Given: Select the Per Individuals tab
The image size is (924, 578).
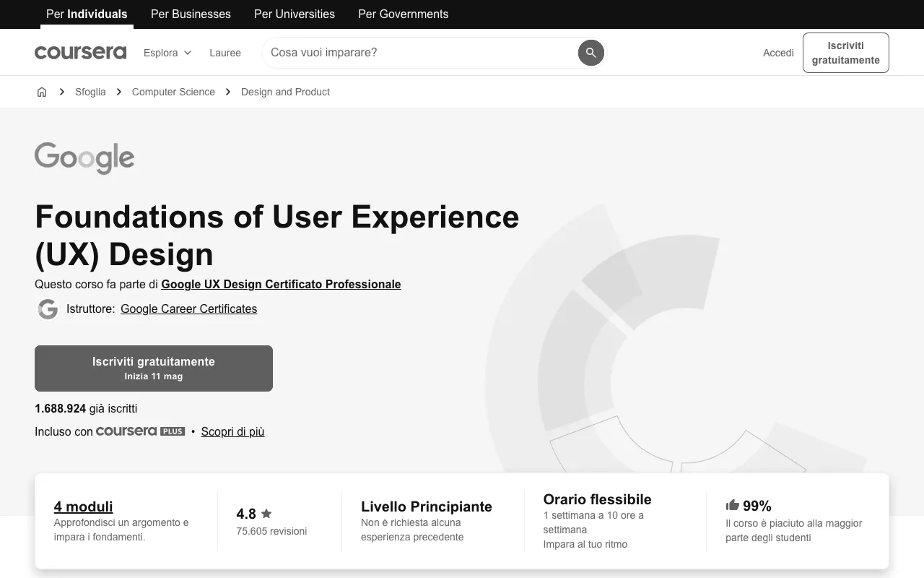Looking at the screenshot, I should (x=87, y=14).
